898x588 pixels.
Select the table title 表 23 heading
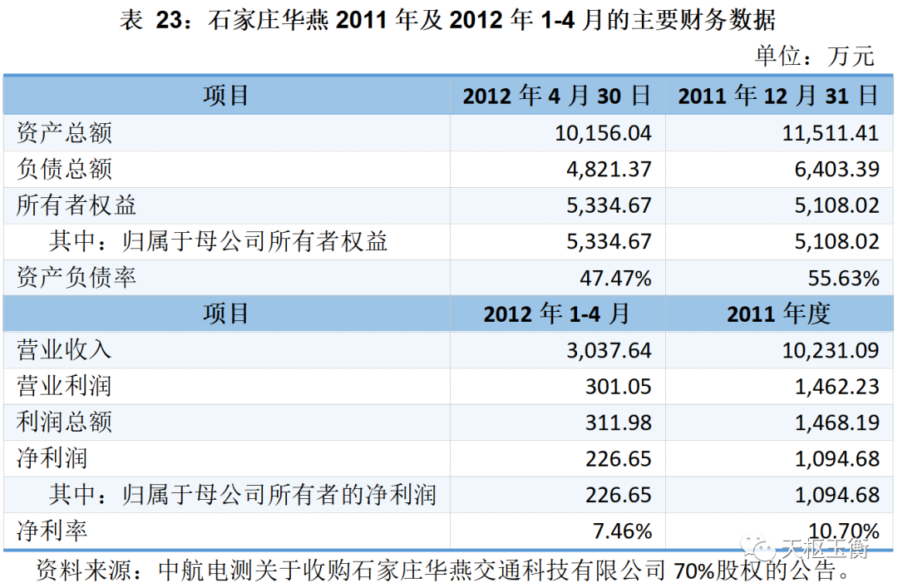tap(447, 20)
